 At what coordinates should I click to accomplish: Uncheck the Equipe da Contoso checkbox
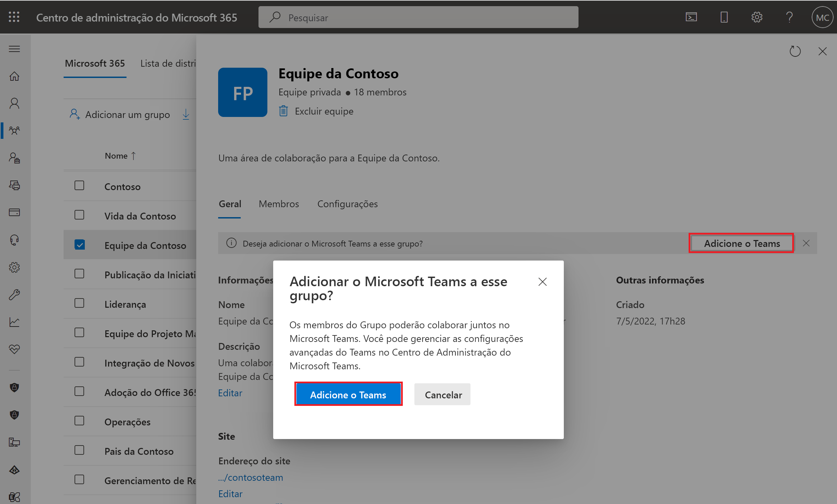tap(79, 244)
